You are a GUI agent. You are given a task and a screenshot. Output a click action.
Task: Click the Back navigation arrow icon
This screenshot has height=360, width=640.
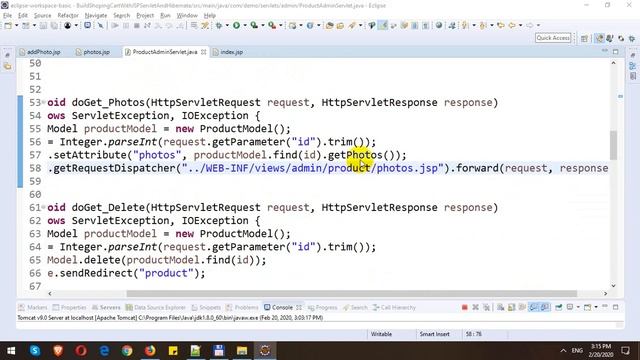click(x=512, y=25)
